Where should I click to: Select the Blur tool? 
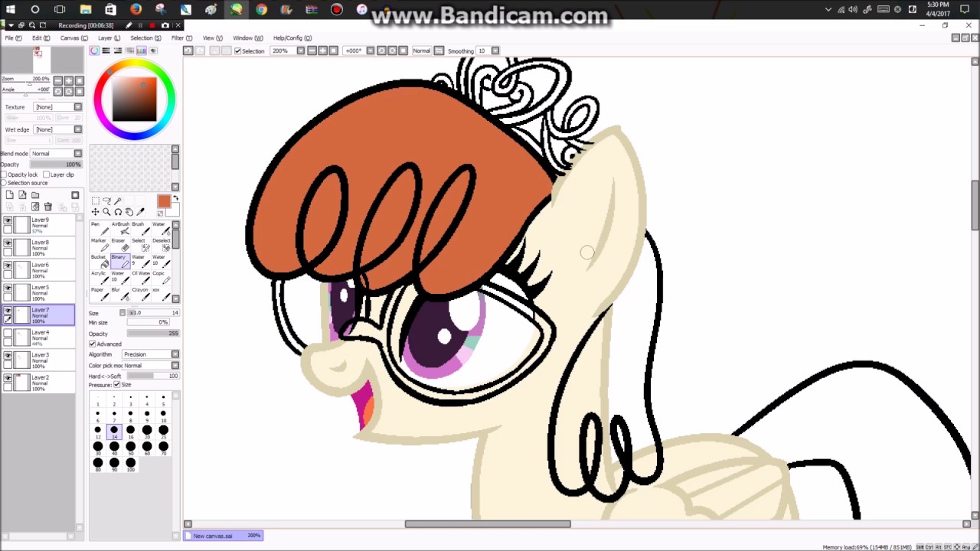coord(119,293)
